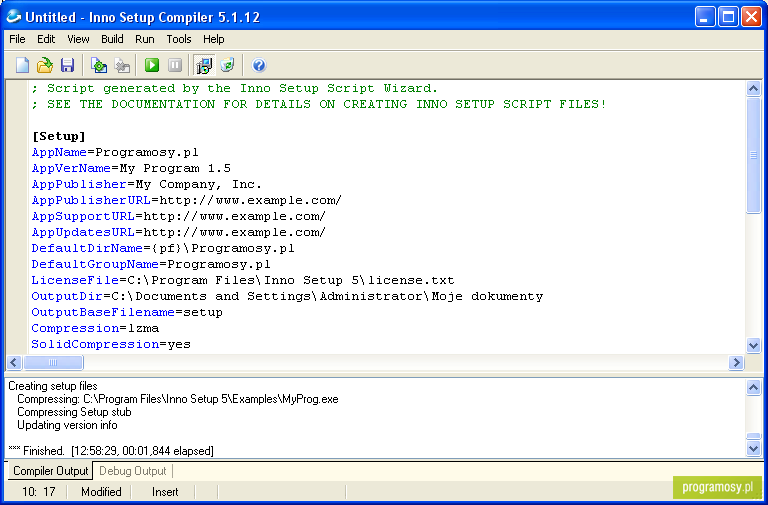Click the editor vertical scrollbar thumb
The width and height of the screenshot is (768, 505).
pos(753,155)
